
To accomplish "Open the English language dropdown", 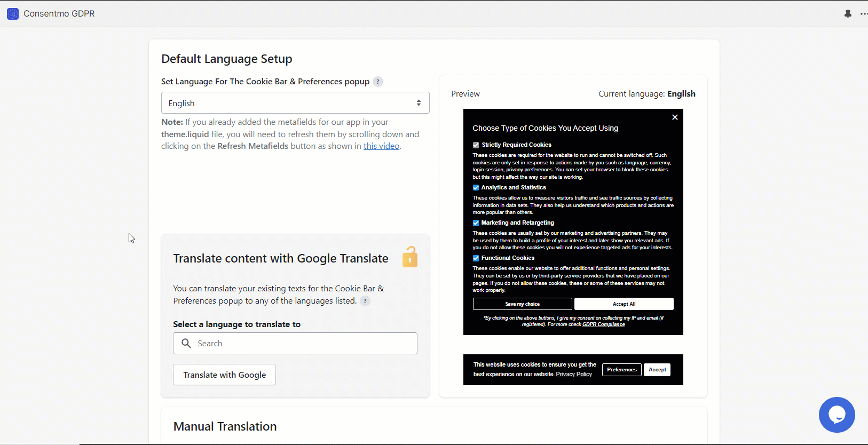I will pyautogui.click(x=295, y=103).
